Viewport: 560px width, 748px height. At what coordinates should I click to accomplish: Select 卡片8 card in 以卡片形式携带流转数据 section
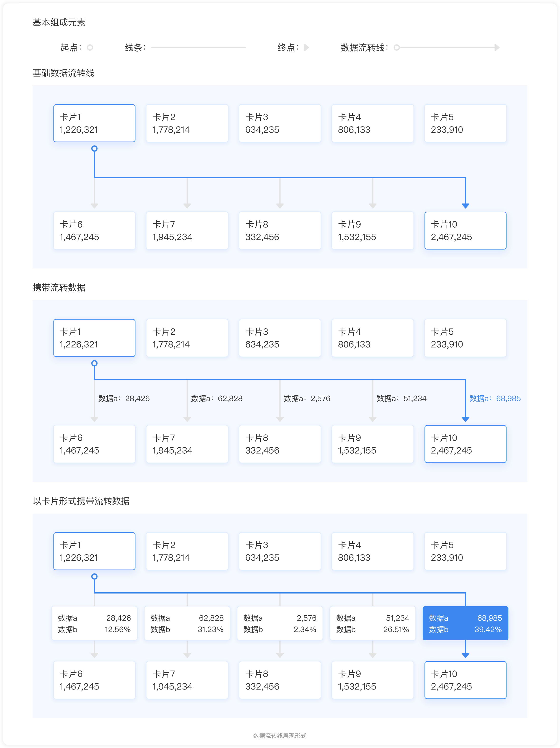(280, 680)
